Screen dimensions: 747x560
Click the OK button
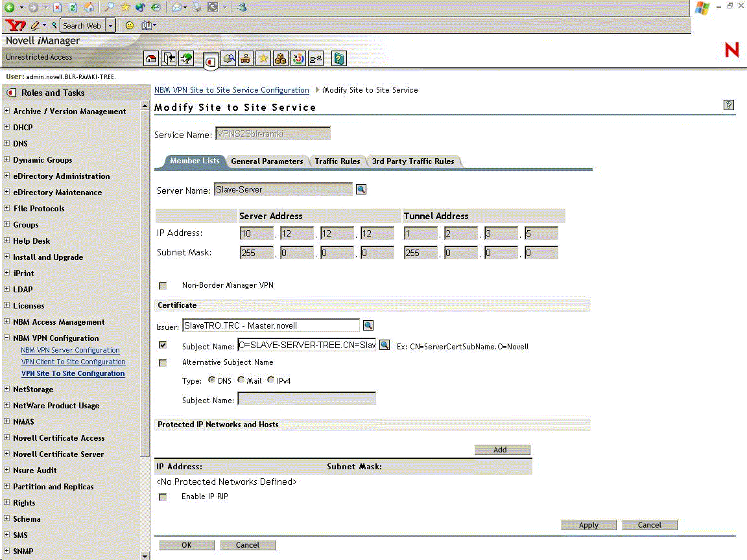[x=186, y=544]
